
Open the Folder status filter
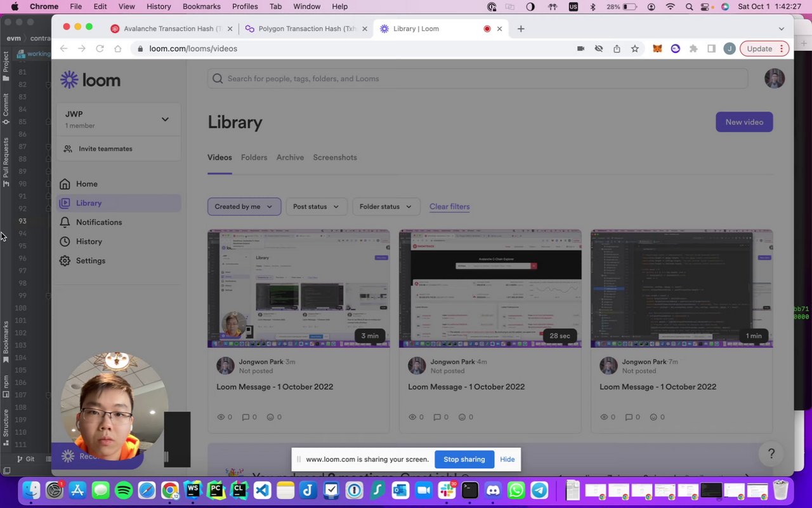click(386, 206)
